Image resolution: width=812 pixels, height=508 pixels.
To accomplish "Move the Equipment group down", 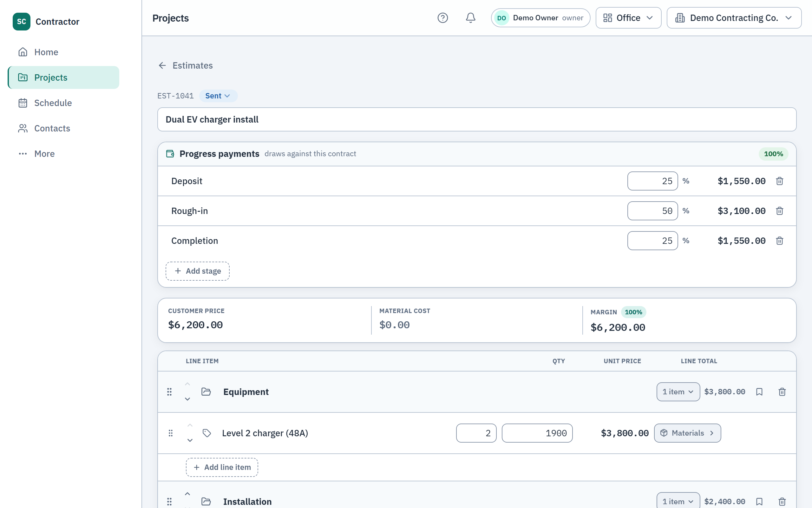I will (187, 399).
